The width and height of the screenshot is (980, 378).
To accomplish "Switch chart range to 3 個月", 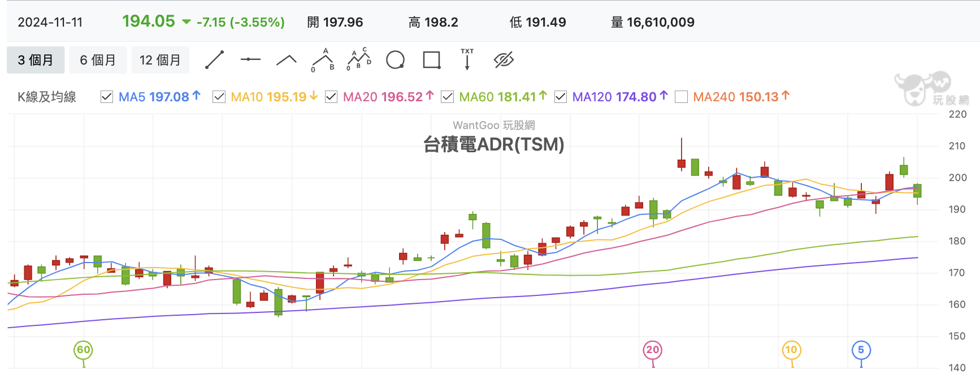I will [36, 60].
